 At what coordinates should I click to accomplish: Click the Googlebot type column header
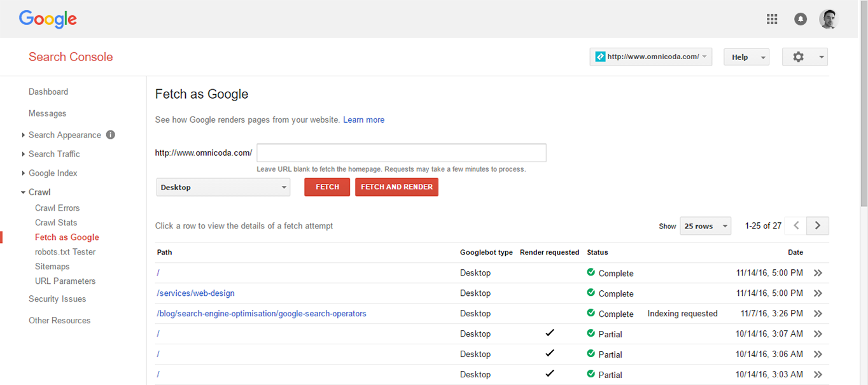(x=486, y=253)
